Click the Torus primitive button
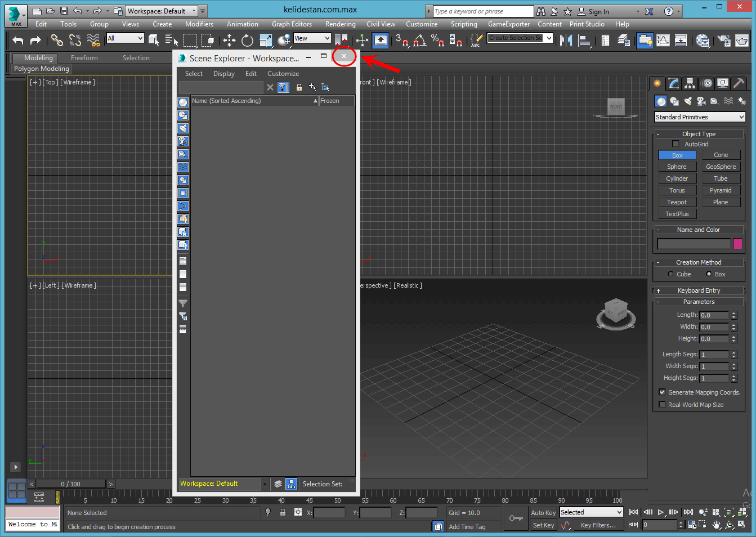Viewport: 756px width, 537px height. [677, 190]
